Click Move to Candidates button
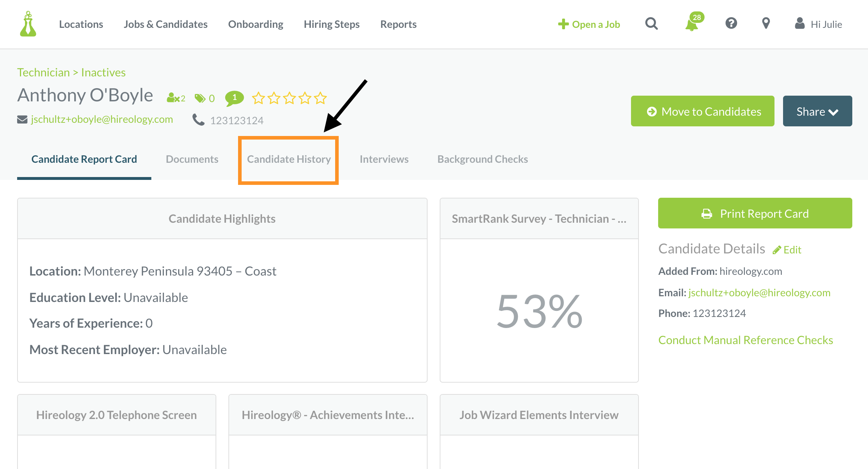The width and height of the screenshot is (868, 469). click(x=702, y=111)
